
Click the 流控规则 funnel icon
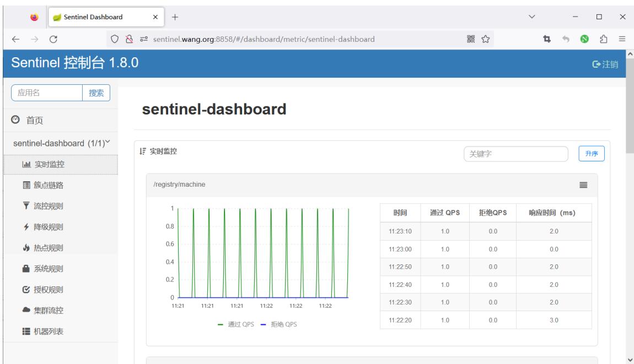(26, 205)
